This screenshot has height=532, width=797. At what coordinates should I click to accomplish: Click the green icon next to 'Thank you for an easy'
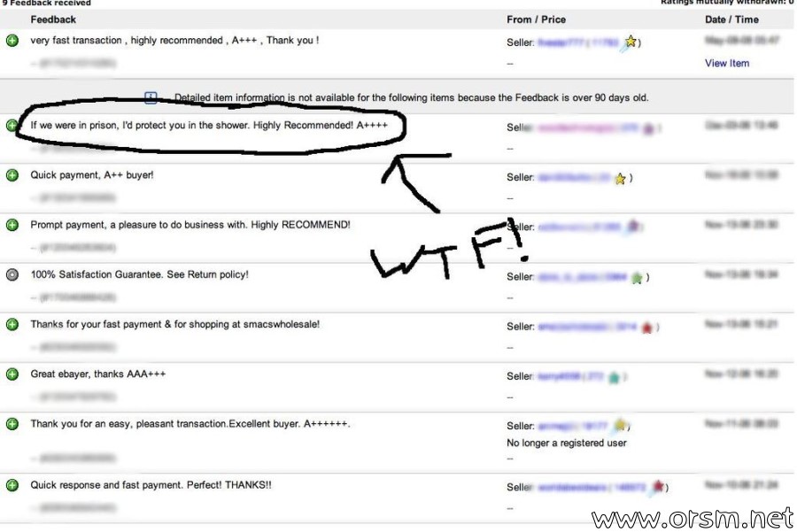[x=12, y=424]
